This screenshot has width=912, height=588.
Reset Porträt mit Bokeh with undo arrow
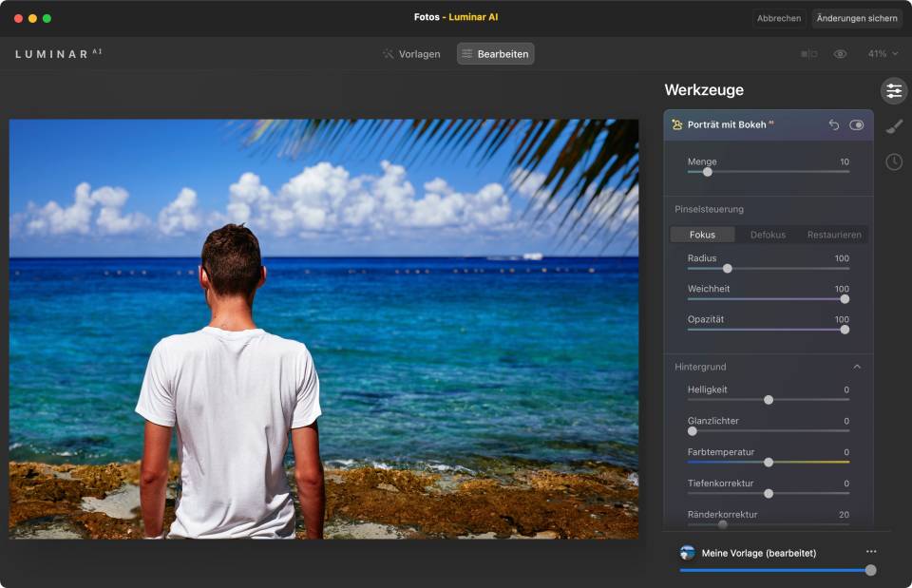click(x=833, y=125)
